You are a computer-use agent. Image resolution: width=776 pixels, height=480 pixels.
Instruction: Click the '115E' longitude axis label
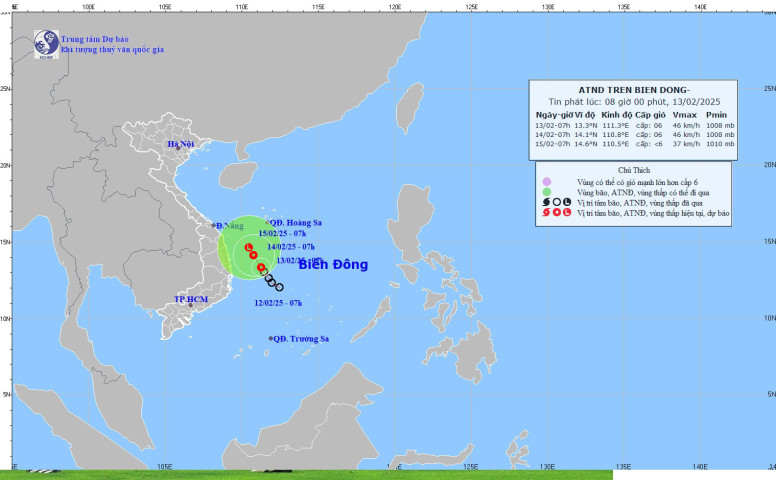[318, 7]
